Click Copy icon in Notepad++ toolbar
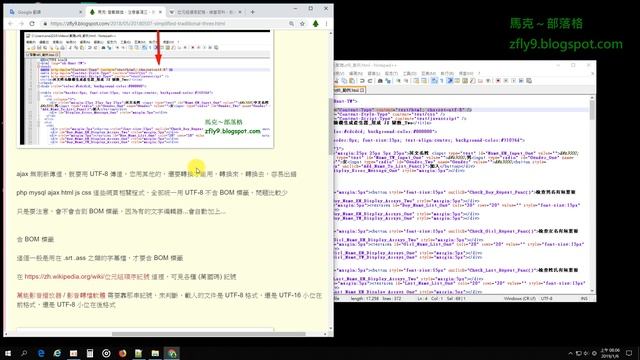The width and height of the screenshot is (640, 360). [344, 81]
